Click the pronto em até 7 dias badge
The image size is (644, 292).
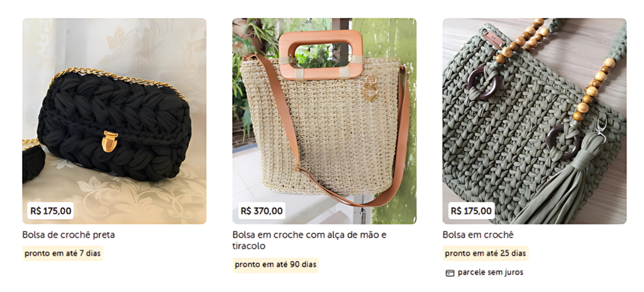62,253
